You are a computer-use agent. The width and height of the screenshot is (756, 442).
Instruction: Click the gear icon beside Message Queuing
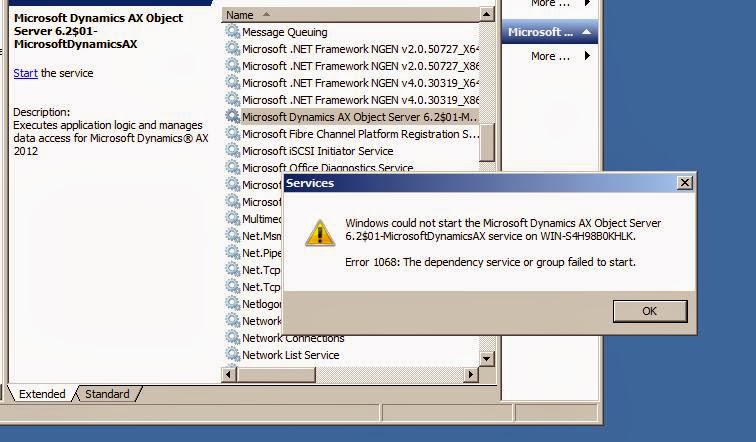[x=233, y=32]
